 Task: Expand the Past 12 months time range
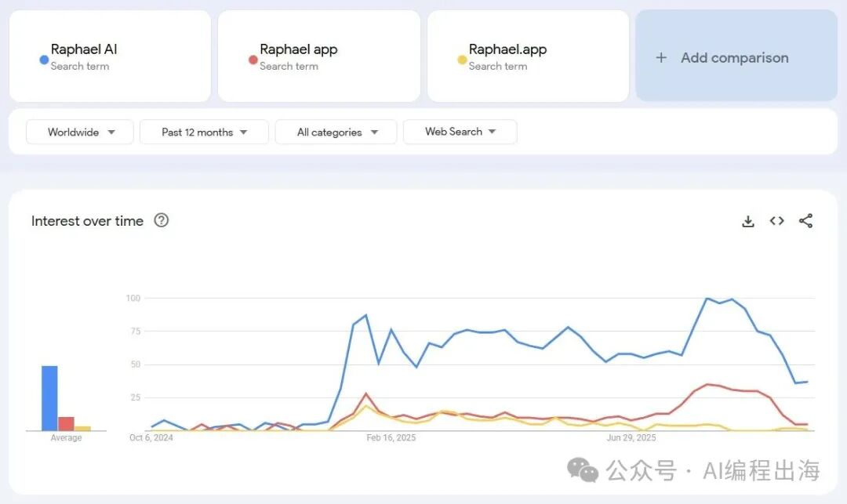click(x=204, y=132)
